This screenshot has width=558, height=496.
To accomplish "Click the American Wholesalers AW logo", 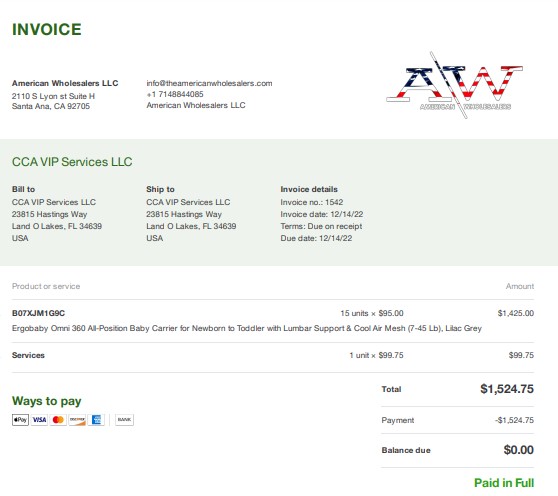I will (454, 85).
